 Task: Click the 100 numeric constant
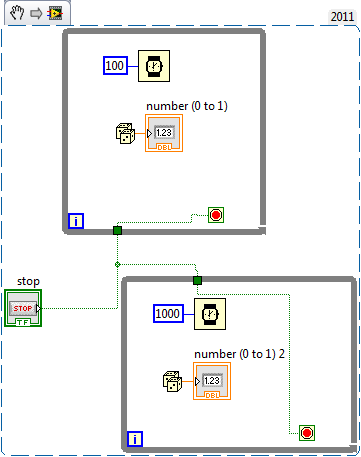115,66
